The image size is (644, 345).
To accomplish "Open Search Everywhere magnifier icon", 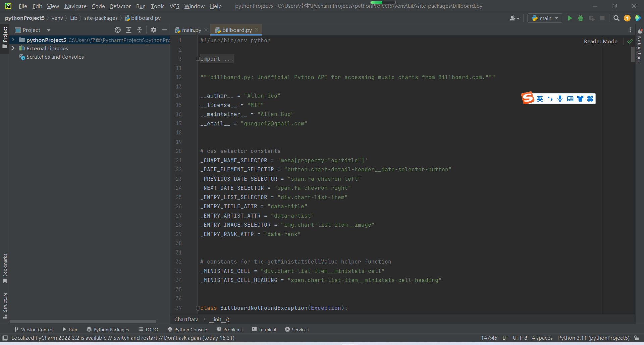I will tap(616, 18).
